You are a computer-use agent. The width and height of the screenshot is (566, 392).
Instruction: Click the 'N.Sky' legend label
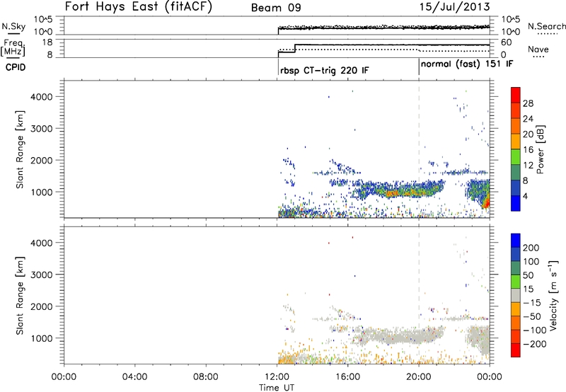[x=13, y=26]
